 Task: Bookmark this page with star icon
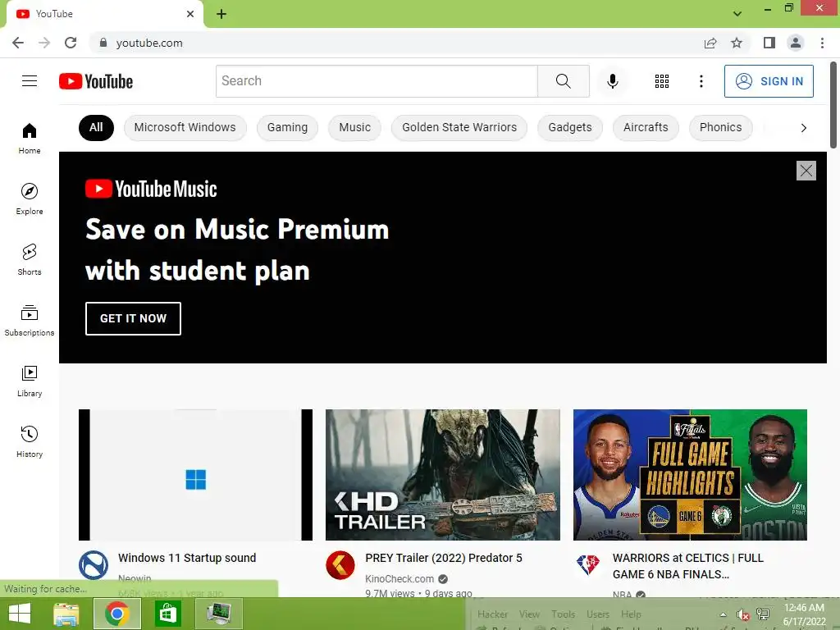[737, 43]
